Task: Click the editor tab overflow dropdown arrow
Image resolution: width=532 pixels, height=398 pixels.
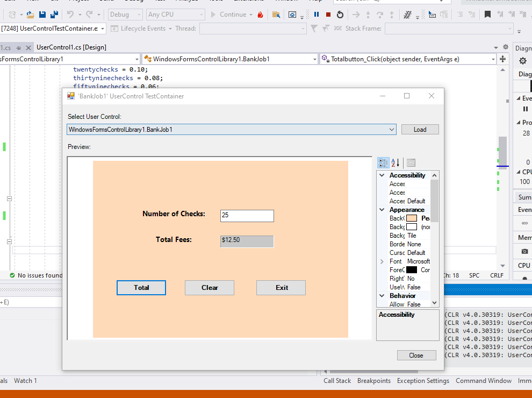Action: pyautogui.click(x=495, y=47)
